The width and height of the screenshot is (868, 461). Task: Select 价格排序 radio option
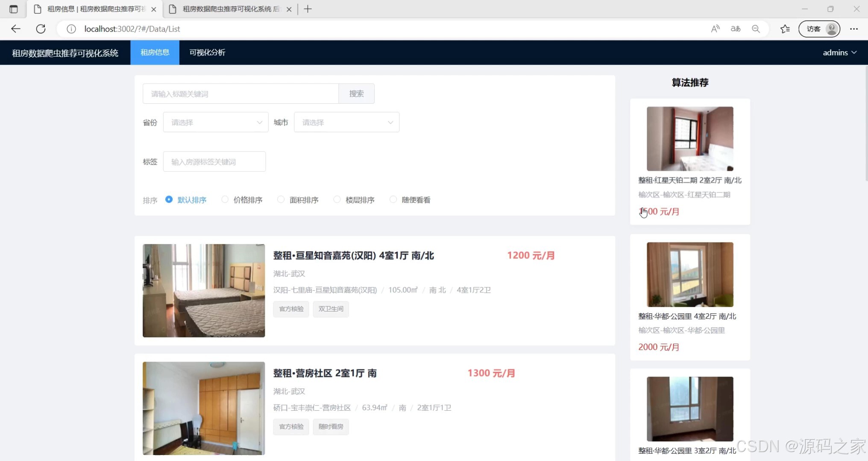pos(225,199)
